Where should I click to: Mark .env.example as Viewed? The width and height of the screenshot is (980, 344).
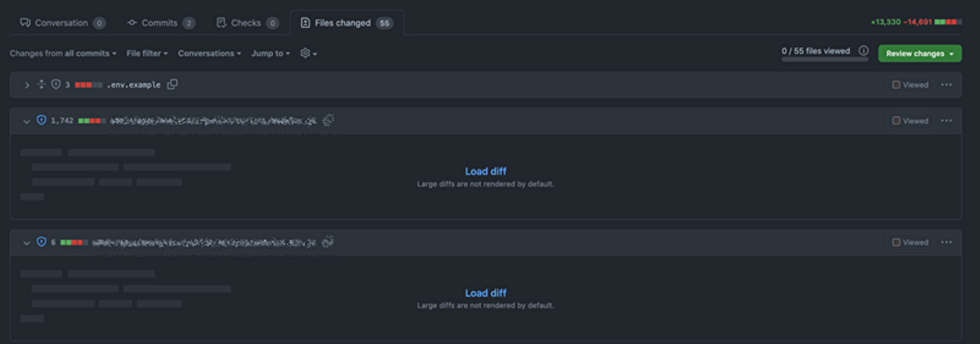pos(896,85)
